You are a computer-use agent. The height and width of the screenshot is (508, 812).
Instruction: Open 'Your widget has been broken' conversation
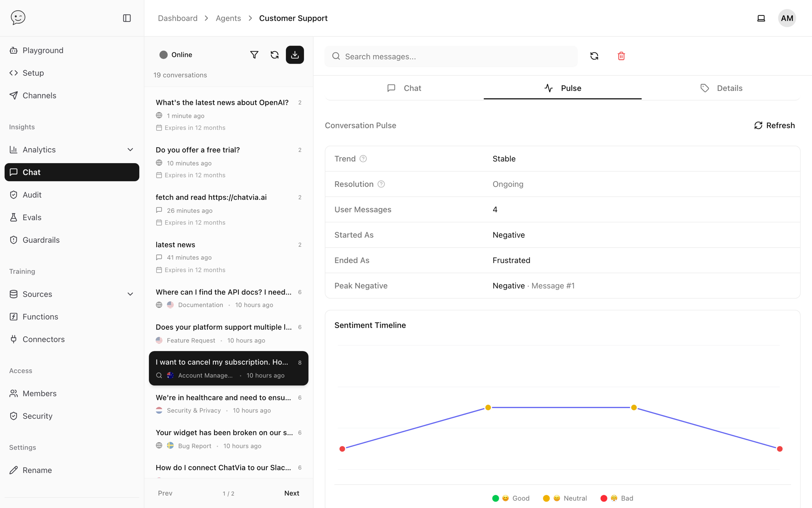[x=229, y=439]
